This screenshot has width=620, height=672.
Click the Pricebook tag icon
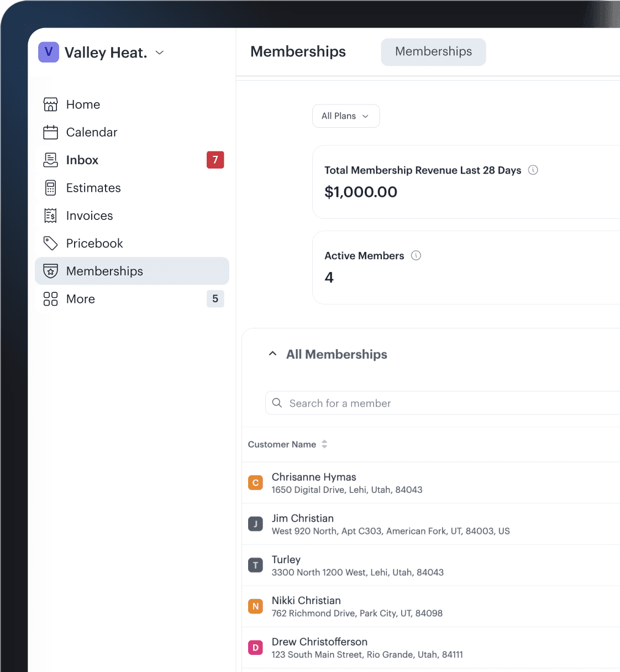(x=50, y=243)
